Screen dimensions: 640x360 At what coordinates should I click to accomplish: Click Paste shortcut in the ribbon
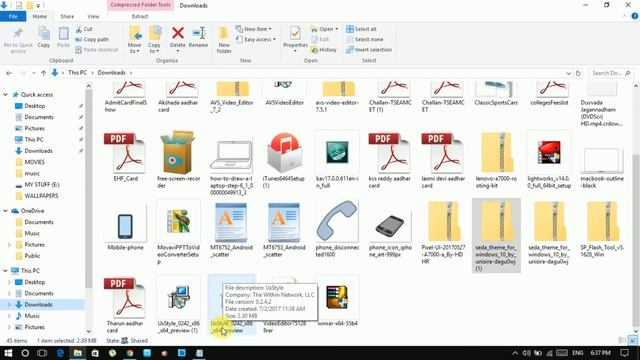click(97, 49)
